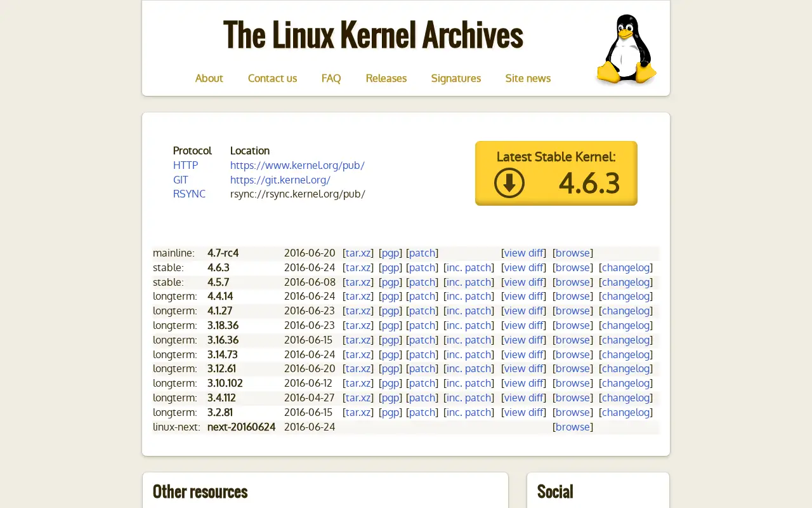
Task: Open patch link for stable 4.5.7
Action: [x=422, y=282]
